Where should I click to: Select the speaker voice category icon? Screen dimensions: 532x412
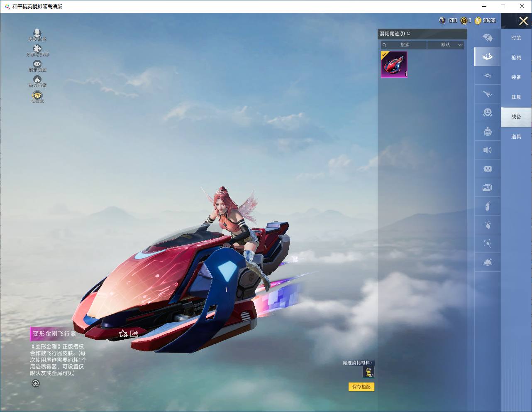tap(488, 150)
